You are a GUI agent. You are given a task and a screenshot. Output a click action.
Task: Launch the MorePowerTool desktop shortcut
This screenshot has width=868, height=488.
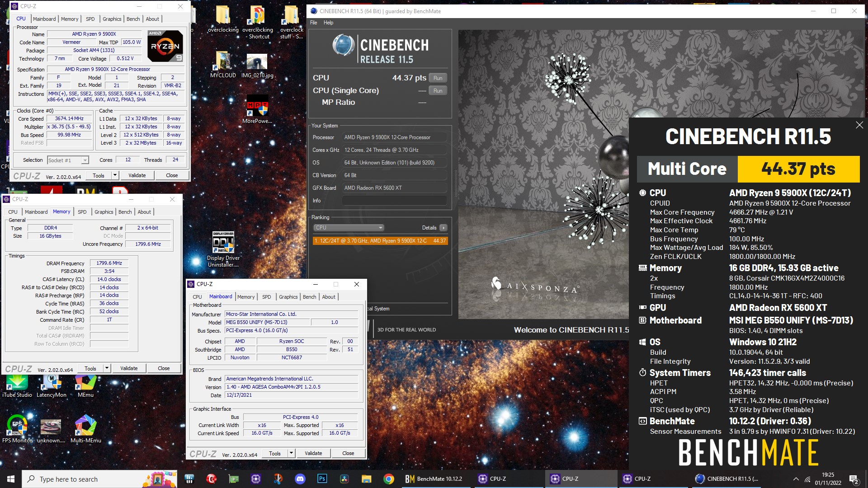pos(257,109)
